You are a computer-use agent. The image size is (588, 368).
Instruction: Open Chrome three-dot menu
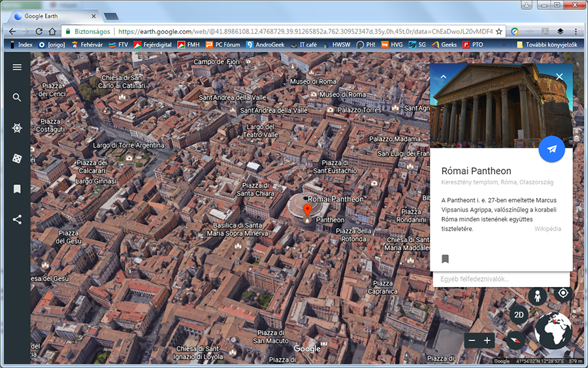[576, 31]
